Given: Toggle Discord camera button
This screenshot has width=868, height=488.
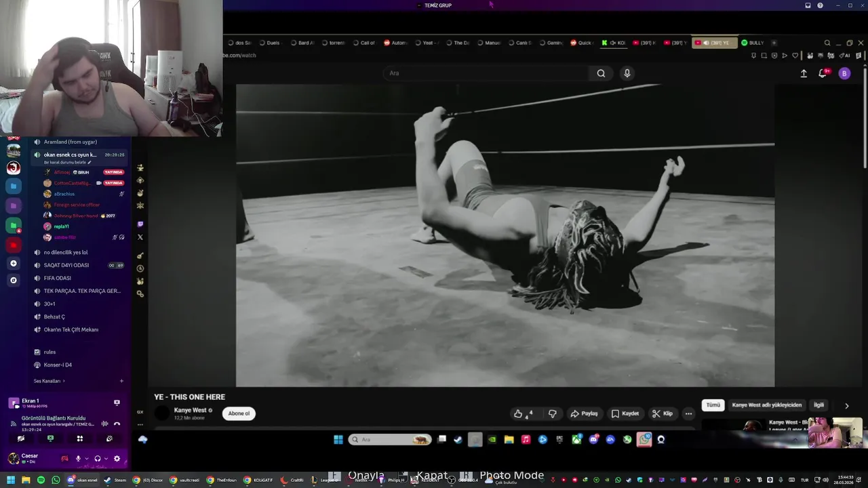Looking at the screenshot, I should click(x=21, y=439).
